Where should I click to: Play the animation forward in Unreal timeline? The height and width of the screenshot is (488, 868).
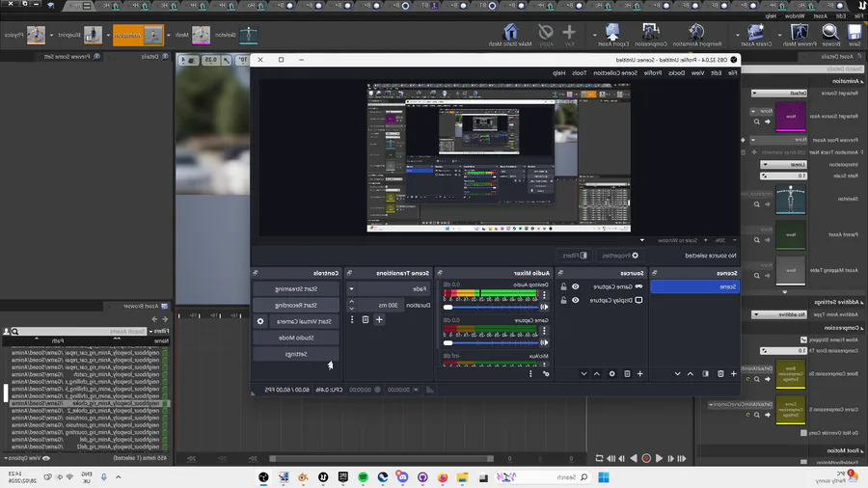(x=659, y=458)
